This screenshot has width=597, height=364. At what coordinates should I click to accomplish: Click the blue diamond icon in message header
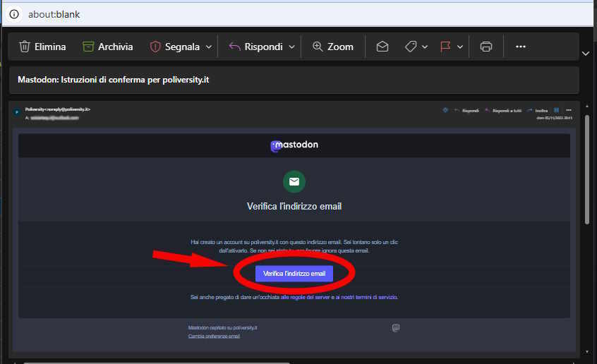(x=445, y=110)
